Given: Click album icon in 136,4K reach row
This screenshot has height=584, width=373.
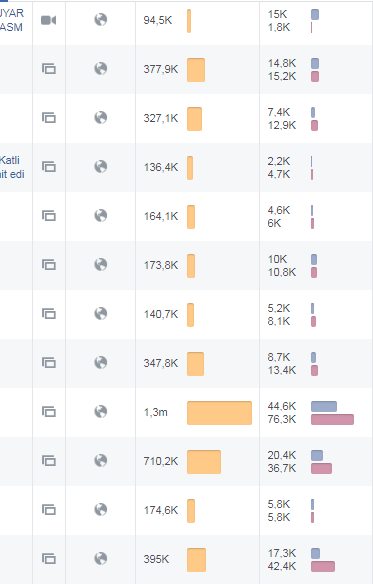Looking at the screenshot, I should pos(49,166).
